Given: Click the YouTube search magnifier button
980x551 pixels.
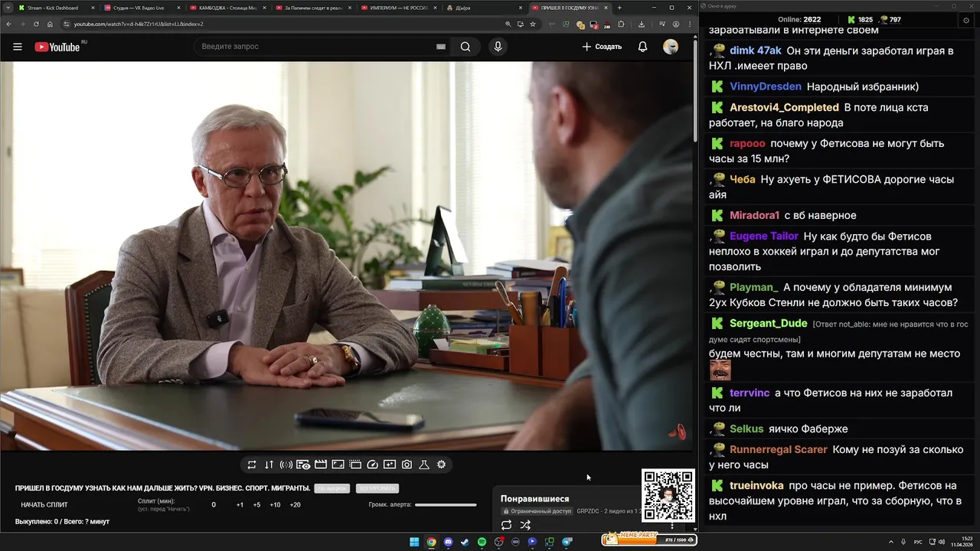Looking at the screenshot, I should (x=465, y=47).
